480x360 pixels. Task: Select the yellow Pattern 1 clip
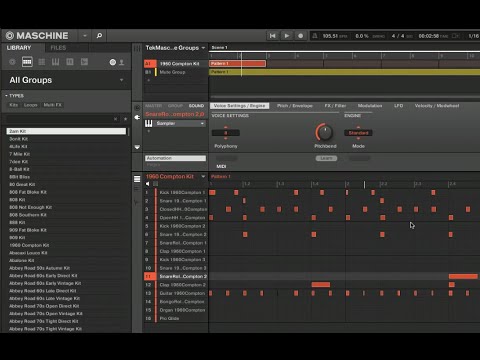tap(345, 72)
